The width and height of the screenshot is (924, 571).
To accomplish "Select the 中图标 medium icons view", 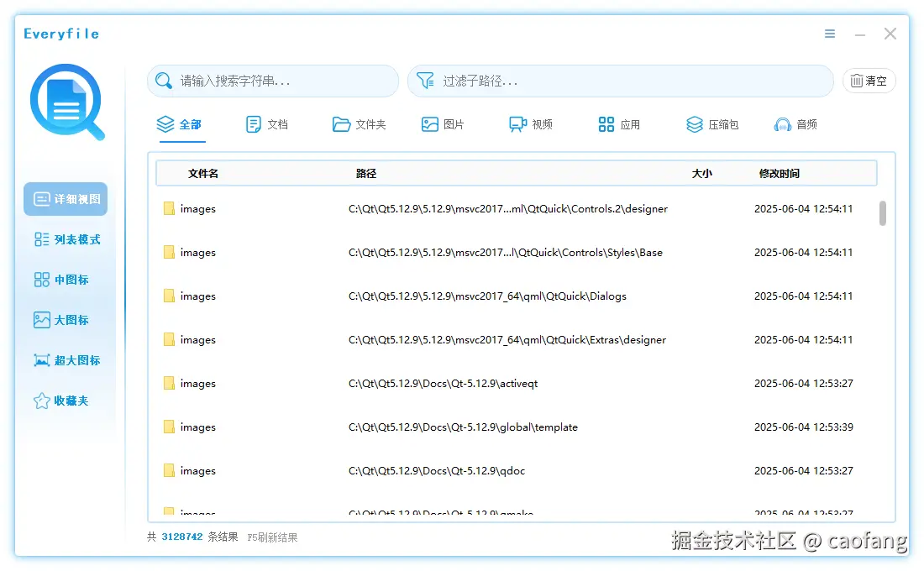I will [65, 280].
